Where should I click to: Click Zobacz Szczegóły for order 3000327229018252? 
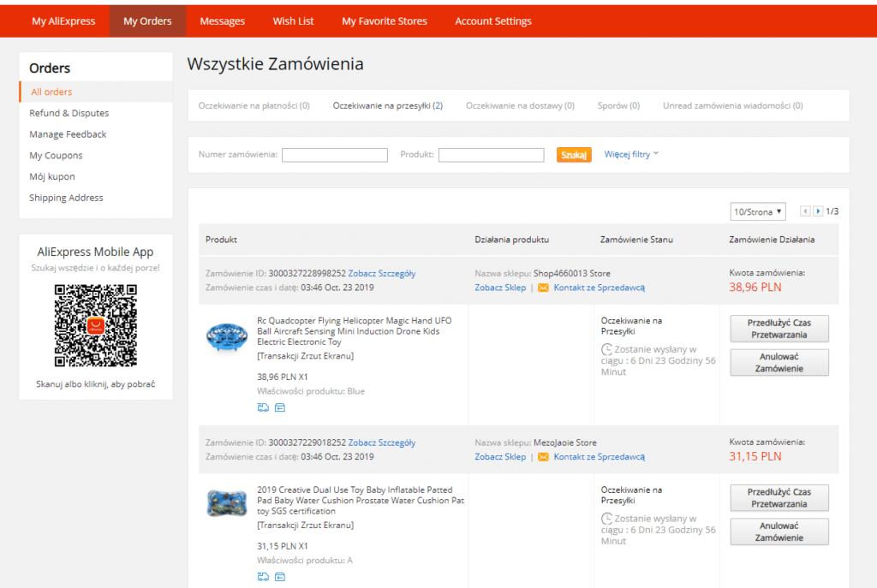pos(381,442)
